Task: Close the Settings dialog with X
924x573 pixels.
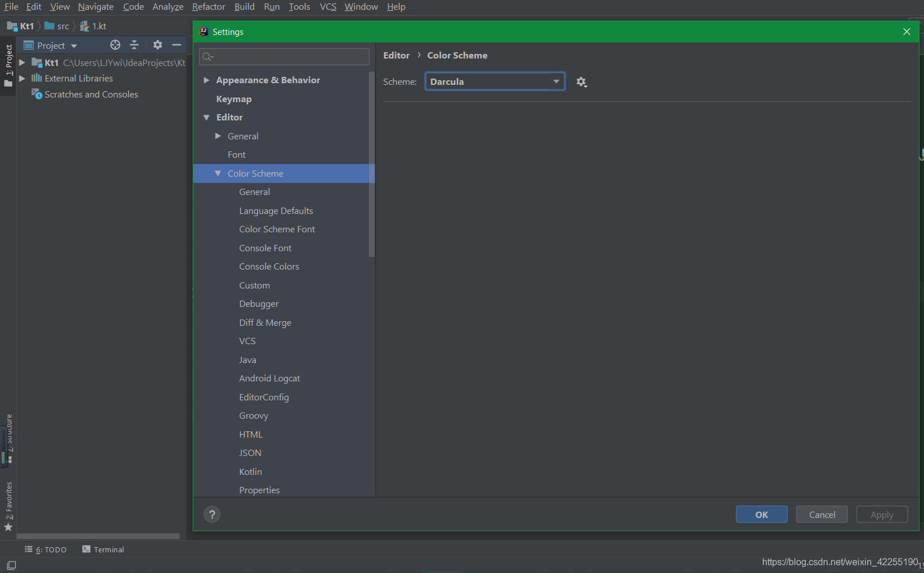Action: [x=907, y=32]
